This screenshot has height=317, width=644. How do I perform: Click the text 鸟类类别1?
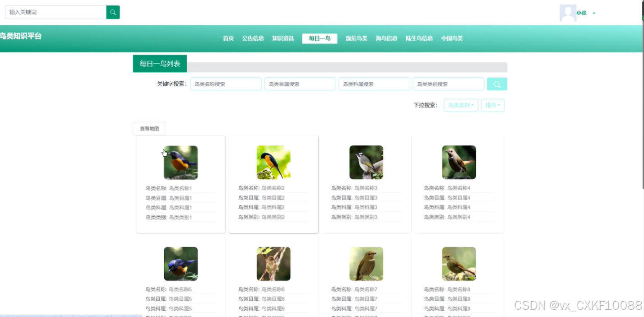(181, 218)
